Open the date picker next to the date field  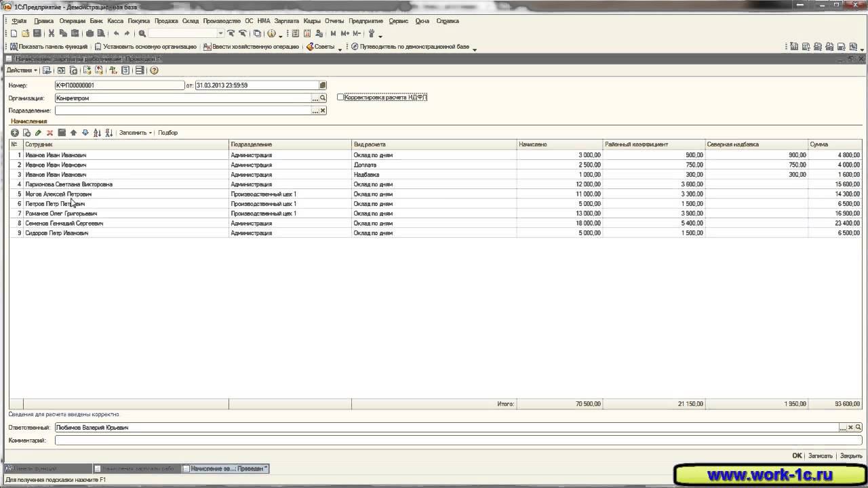pyautogui.click(x=323, y=85)
